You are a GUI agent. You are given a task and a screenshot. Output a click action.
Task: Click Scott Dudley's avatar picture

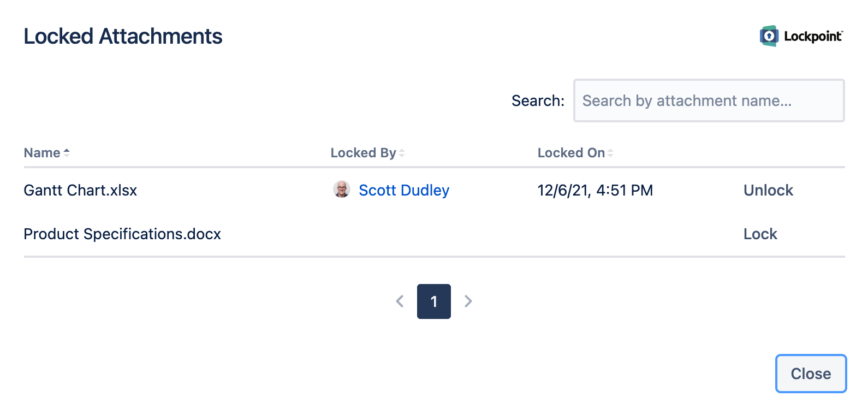click(342, 190)
